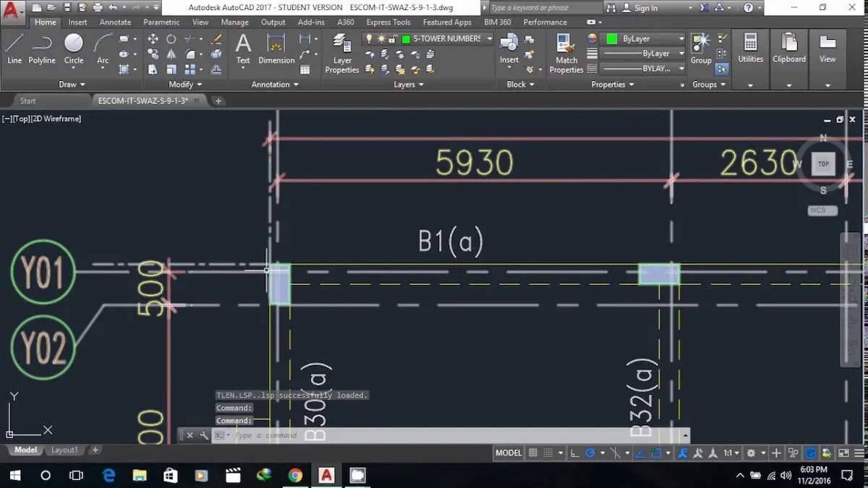Toggle grid display in status bar

pos(533,453)
